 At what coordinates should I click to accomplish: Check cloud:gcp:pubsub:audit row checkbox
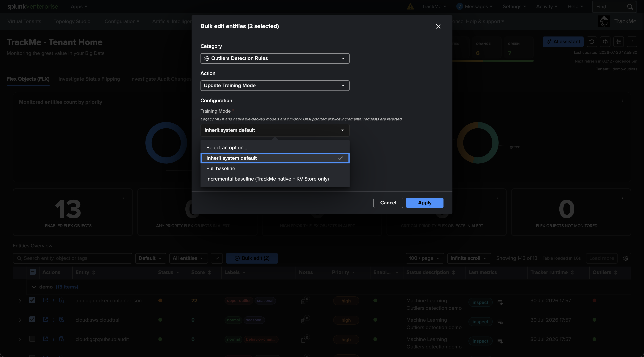click(32, 339)
